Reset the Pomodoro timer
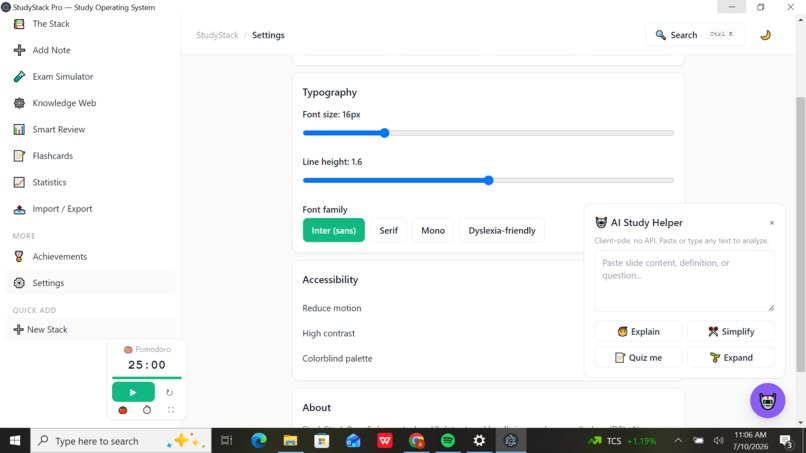The width and height of the screenshot is (806, 453). coord(169,393)
